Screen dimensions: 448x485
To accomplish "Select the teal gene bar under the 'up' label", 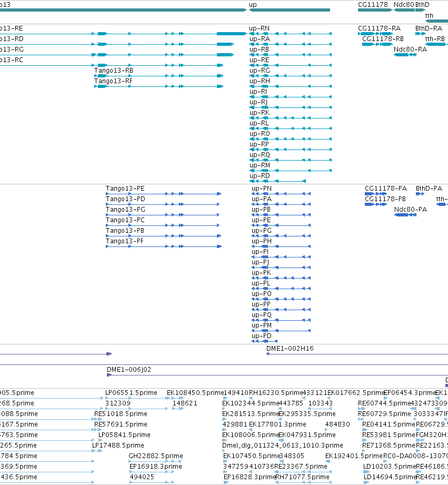I will point(290,10).
